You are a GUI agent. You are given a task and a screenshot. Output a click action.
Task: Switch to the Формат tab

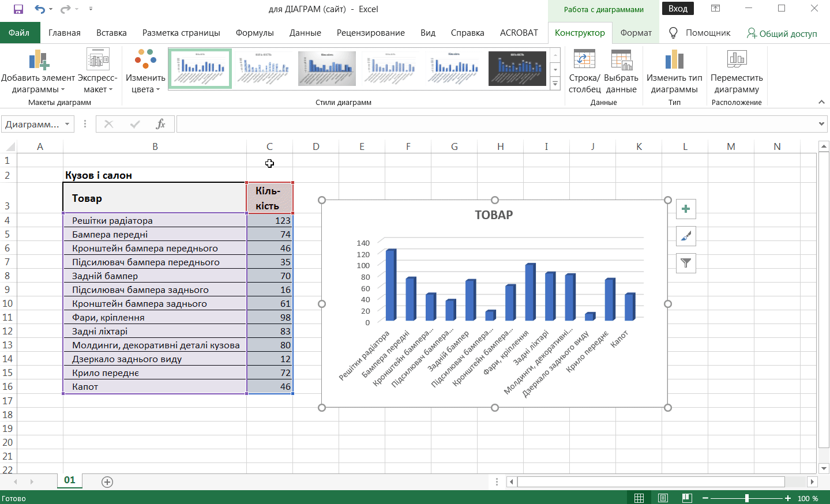click(636, 33)
